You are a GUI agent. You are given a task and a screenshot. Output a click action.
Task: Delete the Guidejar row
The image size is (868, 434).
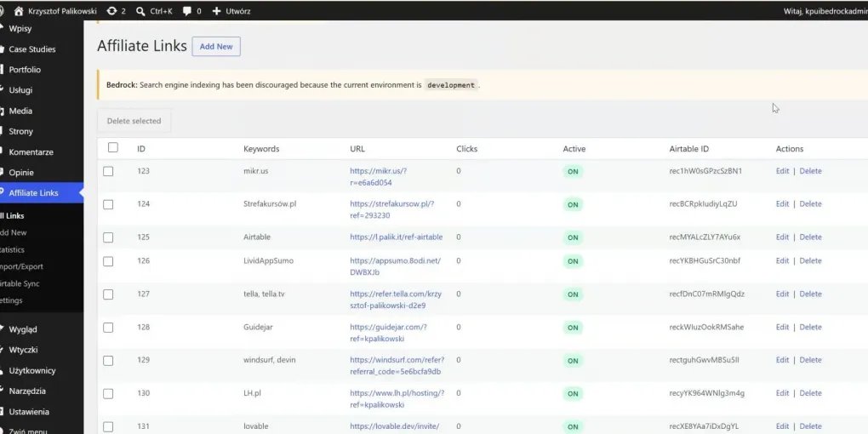pyautogui.click(x=810, y=327)
